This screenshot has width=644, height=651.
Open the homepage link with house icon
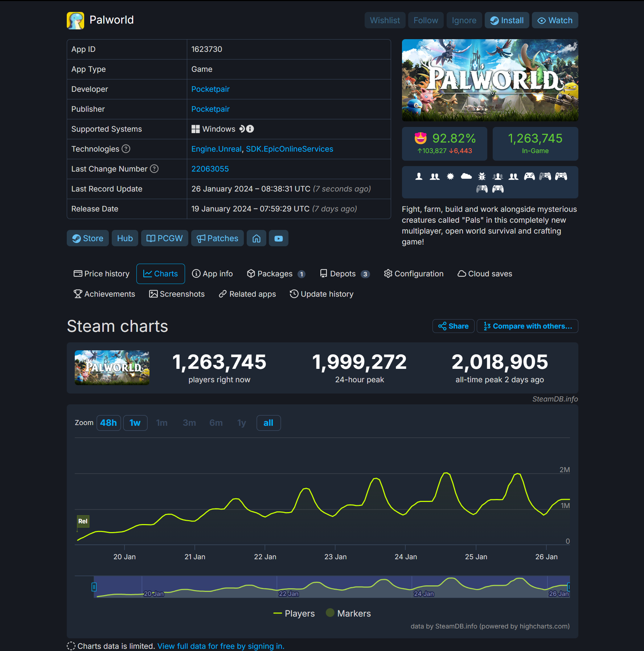(x=257, y=238)
